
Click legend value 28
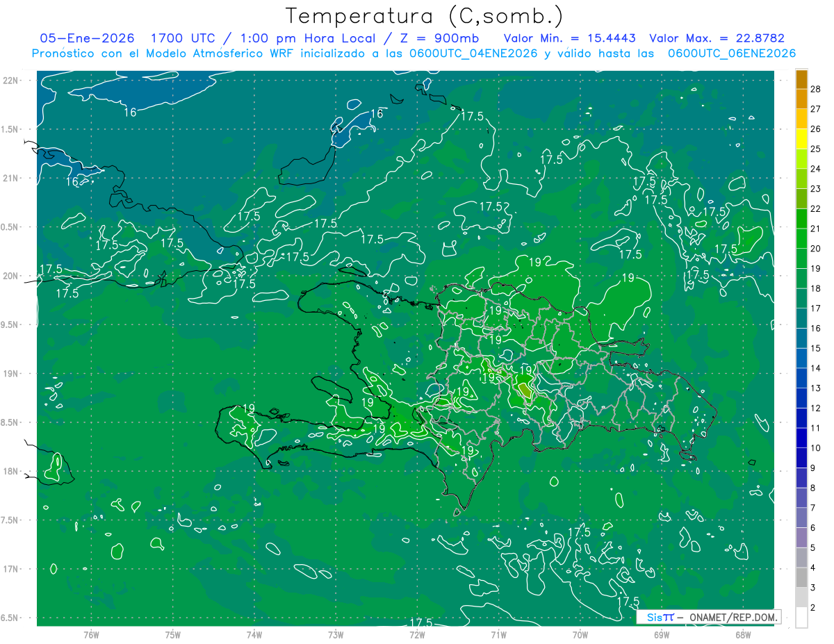pos(816,90)
